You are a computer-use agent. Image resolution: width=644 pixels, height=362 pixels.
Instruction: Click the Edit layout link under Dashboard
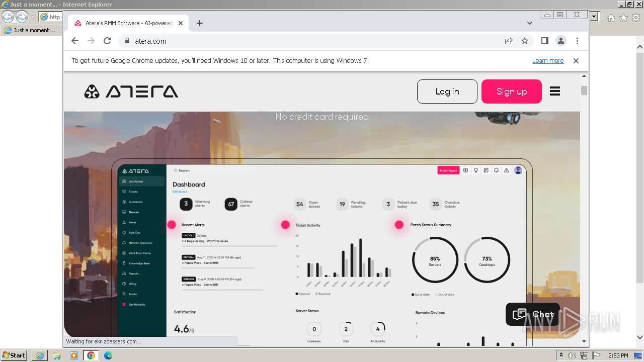(180, 192)
